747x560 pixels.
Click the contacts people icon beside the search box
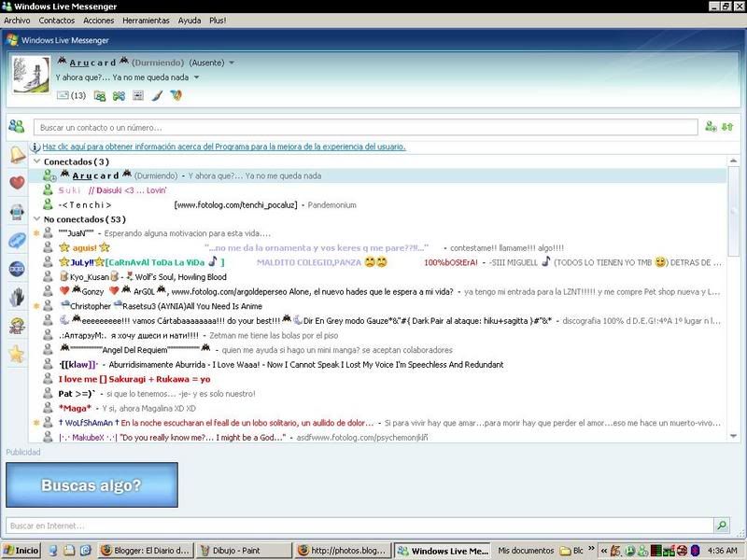coord(17,126)
